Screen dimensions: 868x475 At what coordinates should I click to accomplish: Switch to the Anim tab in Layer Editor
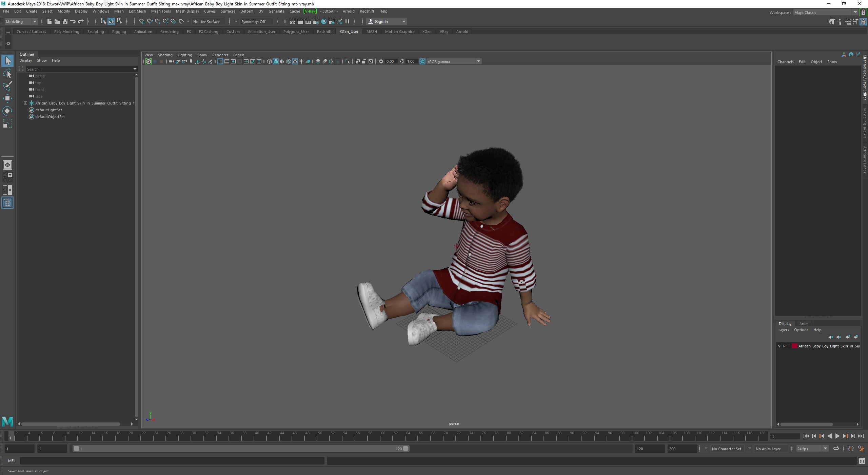(804, 324)
